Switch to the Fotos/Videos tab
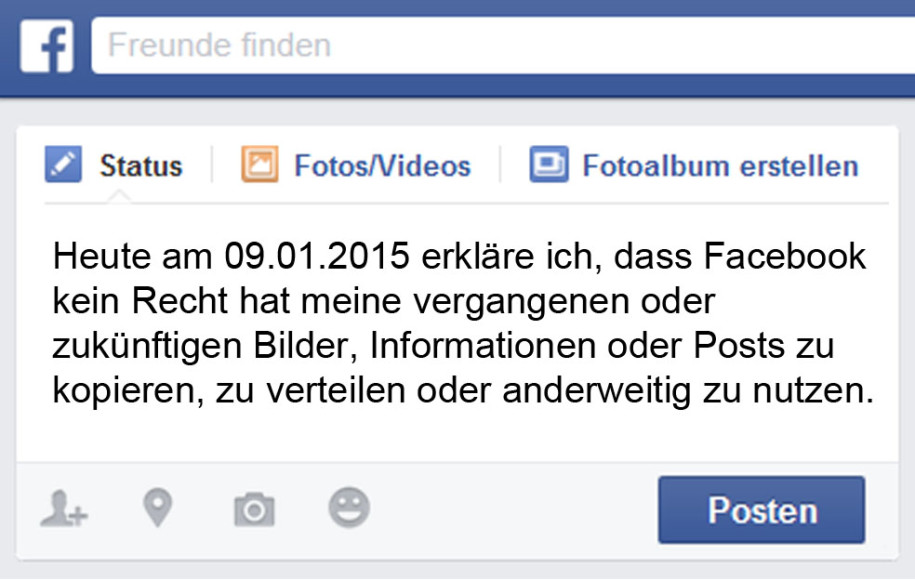Viewport: 915px width, 580px height. tap(382, 166)
